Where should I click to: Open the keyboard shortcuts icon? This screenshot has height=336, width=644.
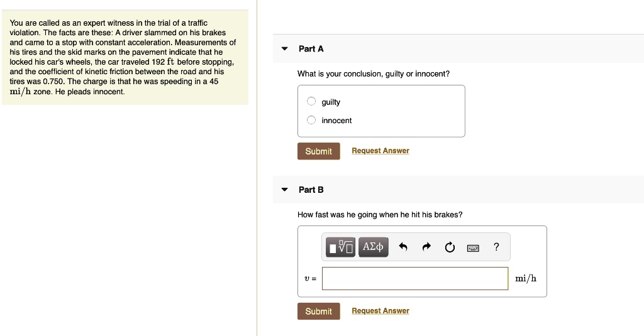pos(473,248)
